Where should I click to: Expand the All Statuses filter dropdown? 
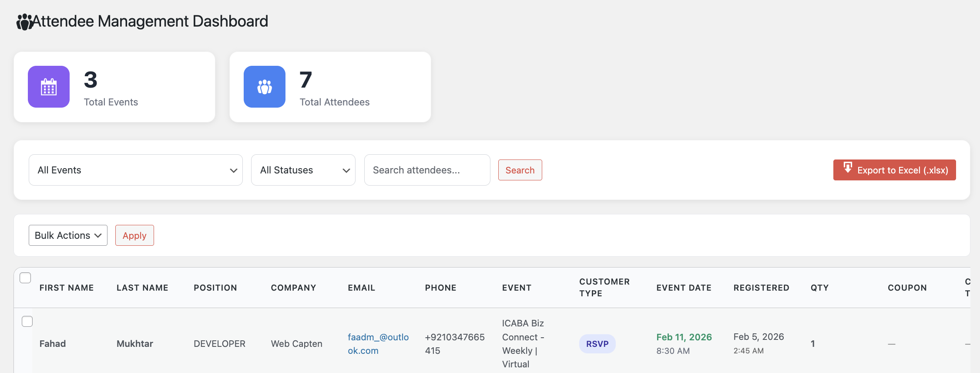(303, 170)
